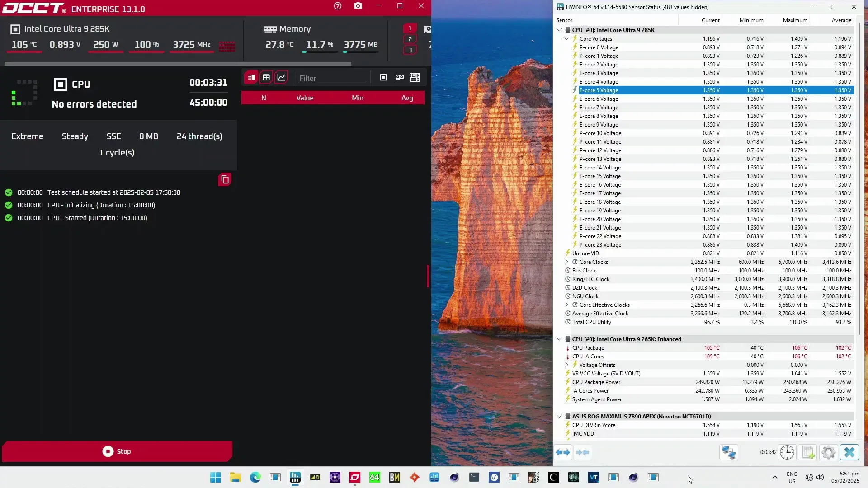
Task: Click volume speaker icon in system tray
Action: point(820,477)
